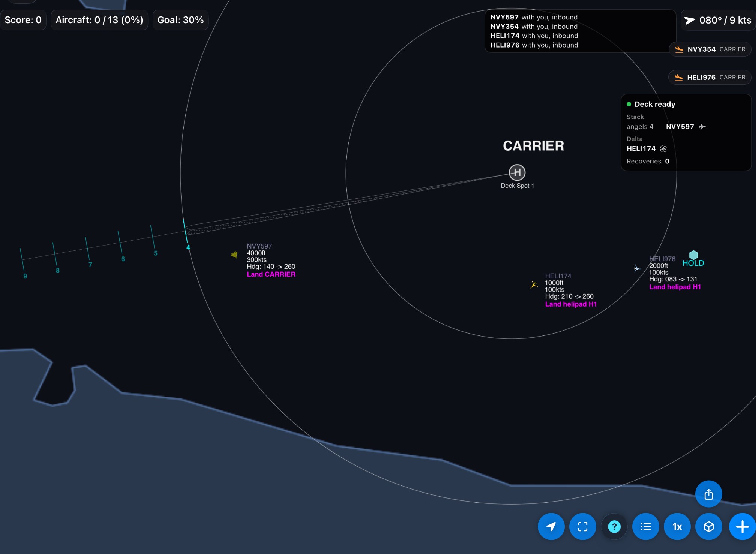Tap the fit-to-screen frame button
The image size is (756, 554).
point(582,527)
